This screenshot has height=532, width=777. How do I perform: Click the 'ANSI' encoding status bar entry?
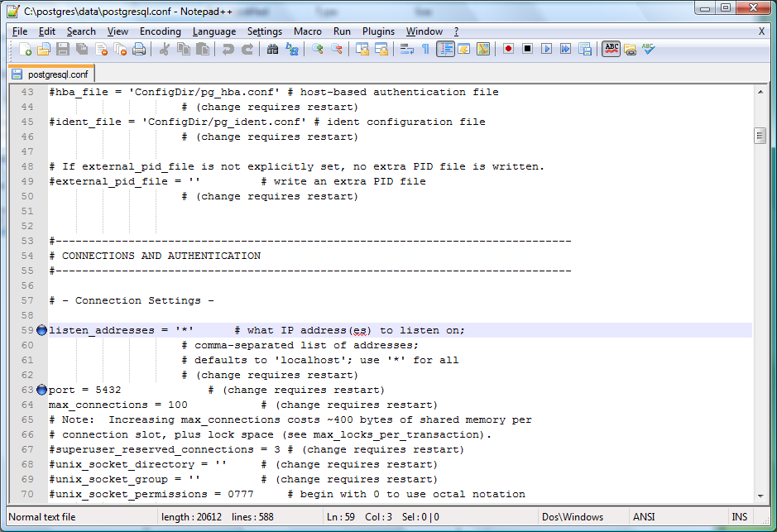pyautogui.click(x=644, y=517)
